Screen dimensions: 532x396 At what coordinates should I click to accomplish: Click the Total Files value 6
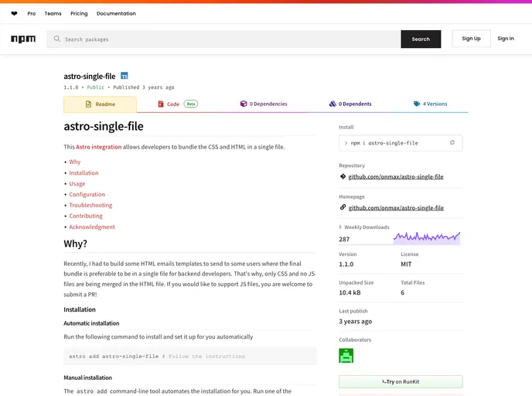click(402, 292)
